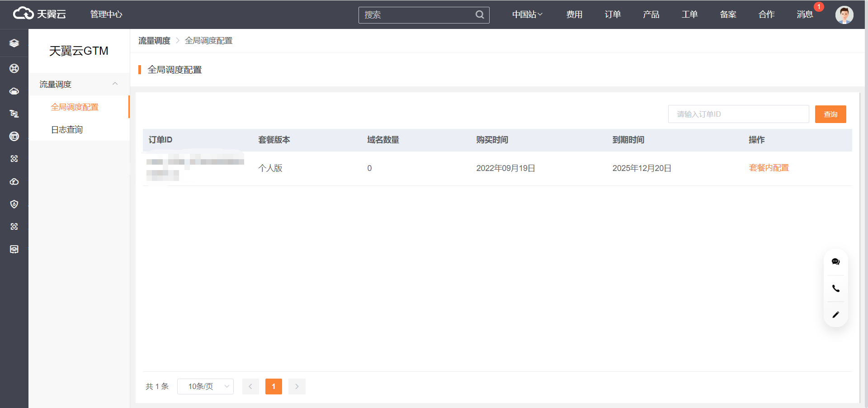Click the red notification badge on 消息

(819, 7)
